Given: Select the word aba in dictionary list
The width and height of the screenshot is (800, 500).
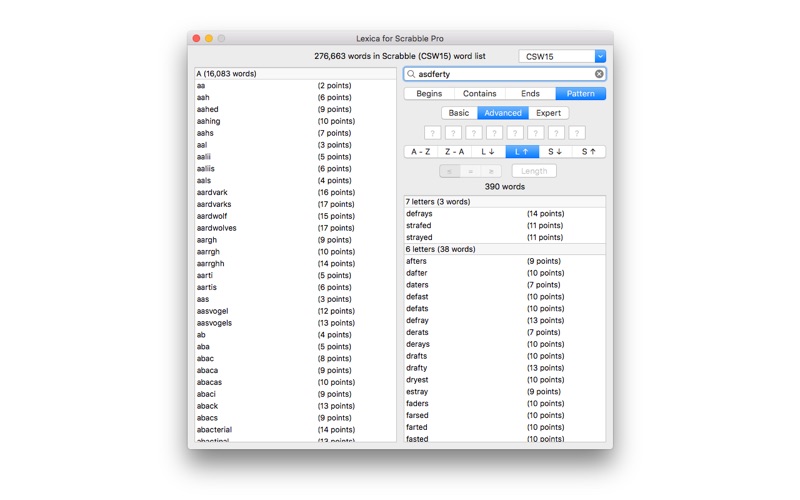Looking at the screenshot, I should [x=295, y=346].
